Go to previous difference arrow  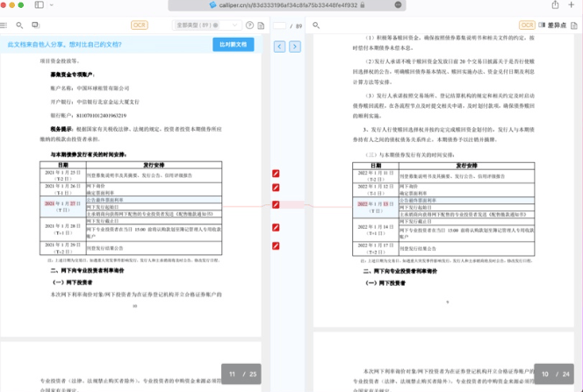click(279, 46)
